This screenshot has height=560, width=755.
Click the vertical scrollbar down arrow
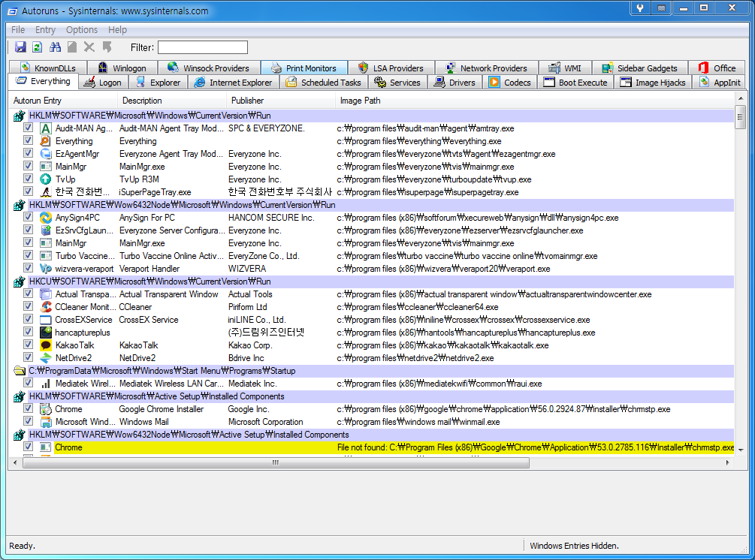tap(741, 450)
